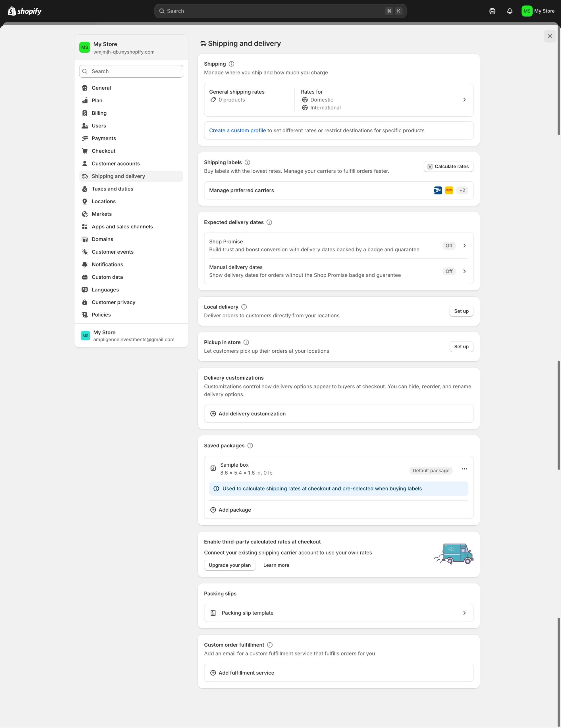Toggle Shop Promise Off status
Screen dimensions: 561x728
[x=449, y=246]
